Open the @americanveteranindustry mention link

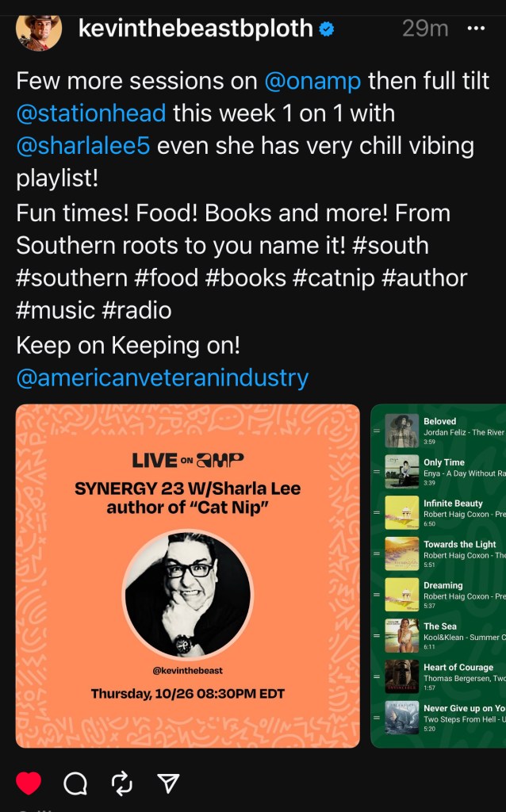click(163, 378)
